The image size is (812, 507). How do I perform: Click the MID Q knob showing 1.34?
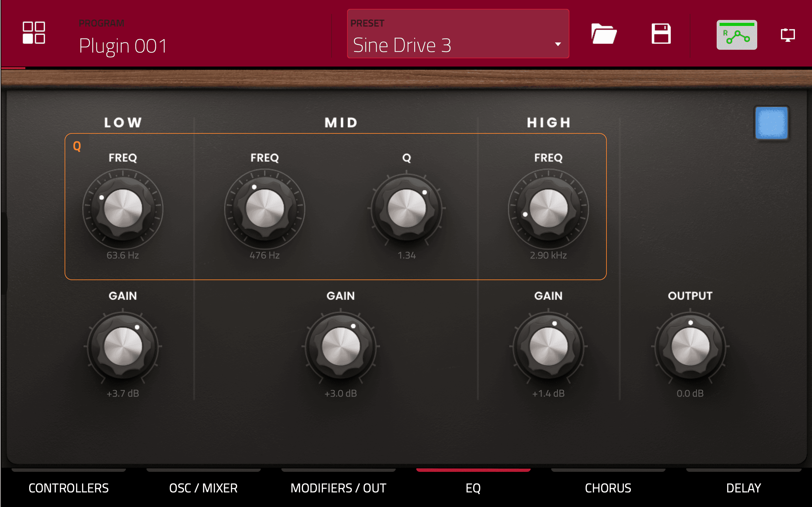(407, 209)
